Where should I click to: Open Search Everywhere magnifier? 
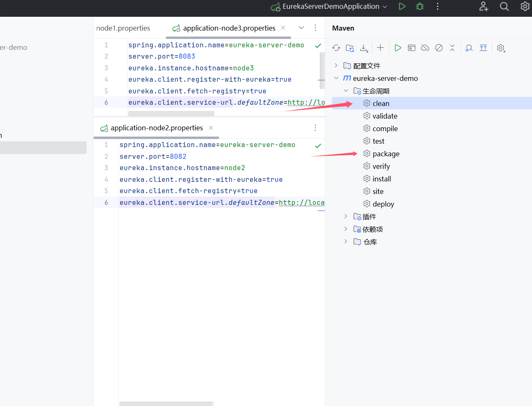(x=504, y=6)
